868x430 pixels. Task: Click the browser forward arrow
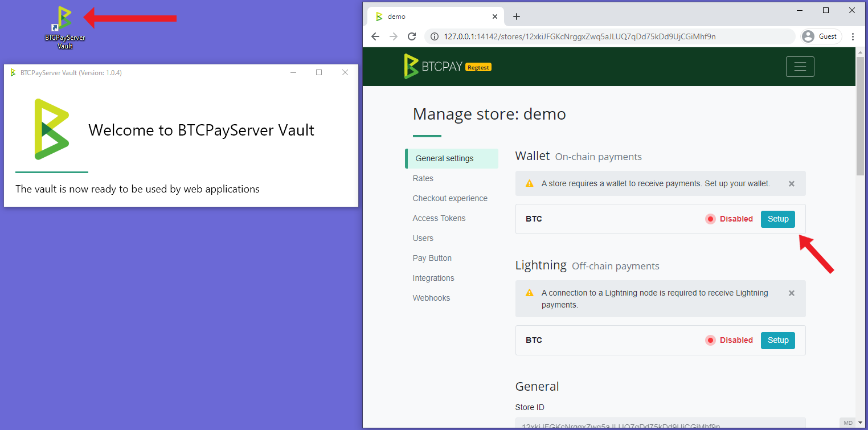pyautogui.click(x=394, y=36)
